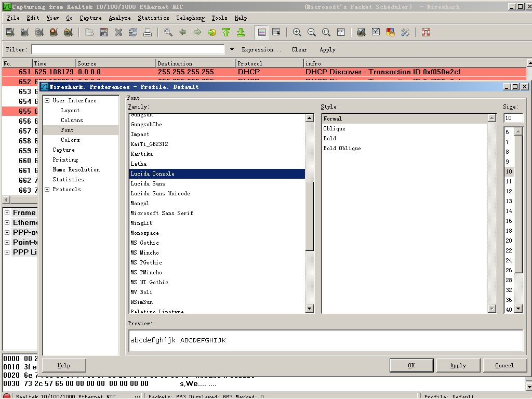
Task: Open filter history dropdown arrow
Action: [232, 49]
